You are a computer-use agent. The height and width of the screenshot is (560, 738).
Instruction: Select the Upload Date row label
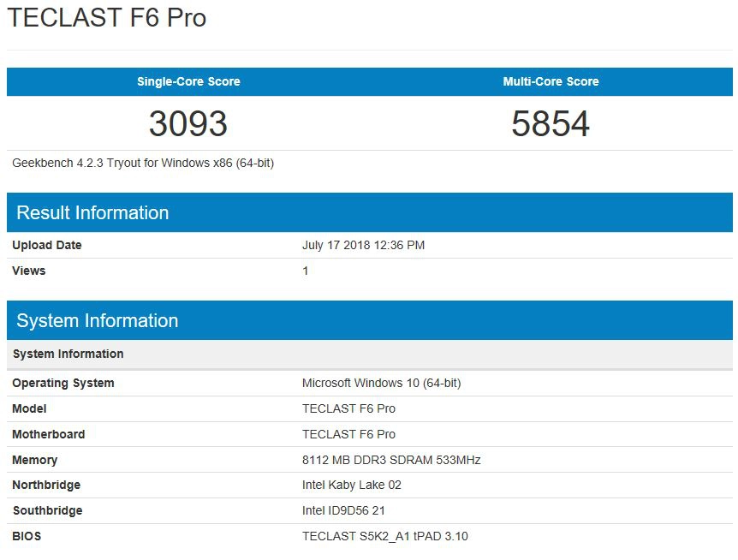(x=47, y=246)
